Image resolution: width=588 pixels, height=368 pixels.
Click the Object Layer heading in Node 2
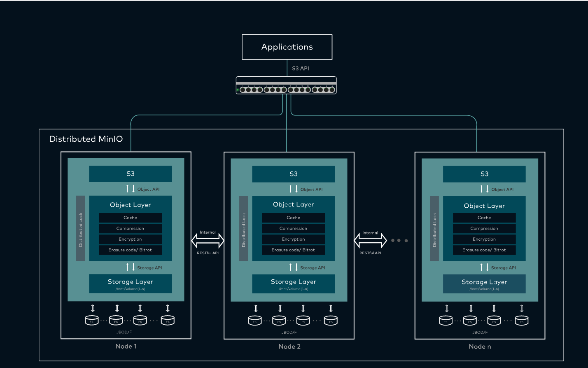[294, 204]
